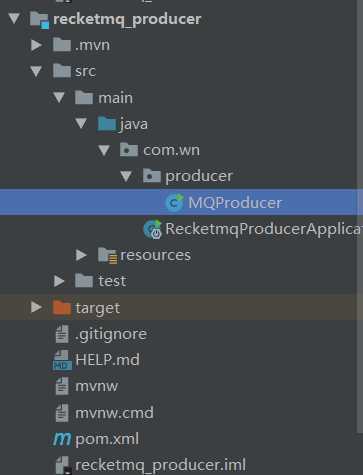Expand the target folder arrow
363x475 pixels.
[36, 307]
